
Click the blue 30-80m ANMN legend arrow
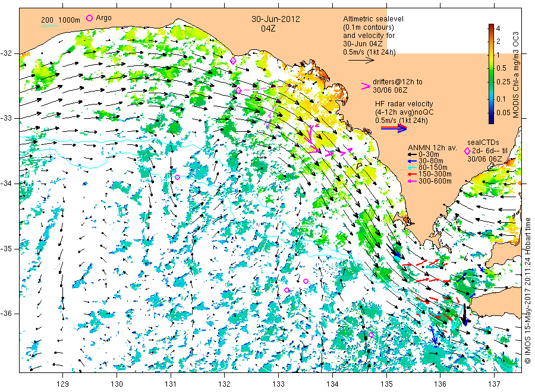[x=412, y=161]
